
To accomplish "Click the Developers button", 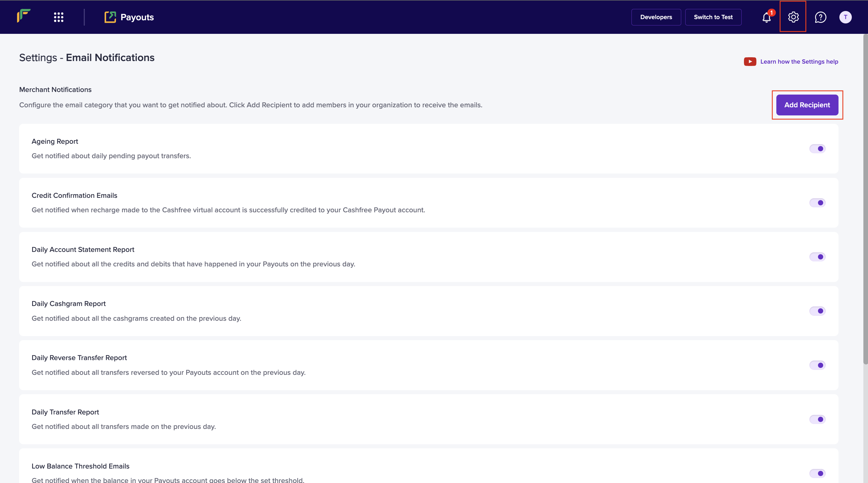I will coord(656,17).
